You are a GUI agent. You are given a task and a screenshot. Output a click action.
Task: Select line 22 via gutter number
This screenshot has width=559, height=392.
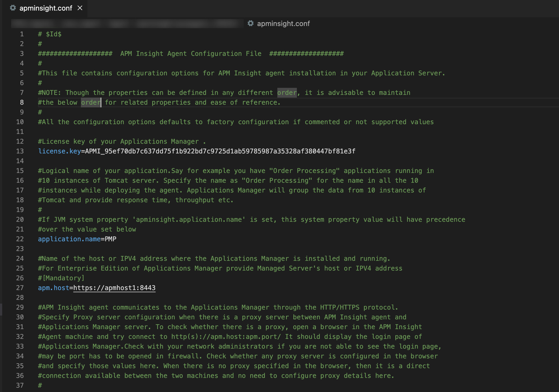click(20, 239)
